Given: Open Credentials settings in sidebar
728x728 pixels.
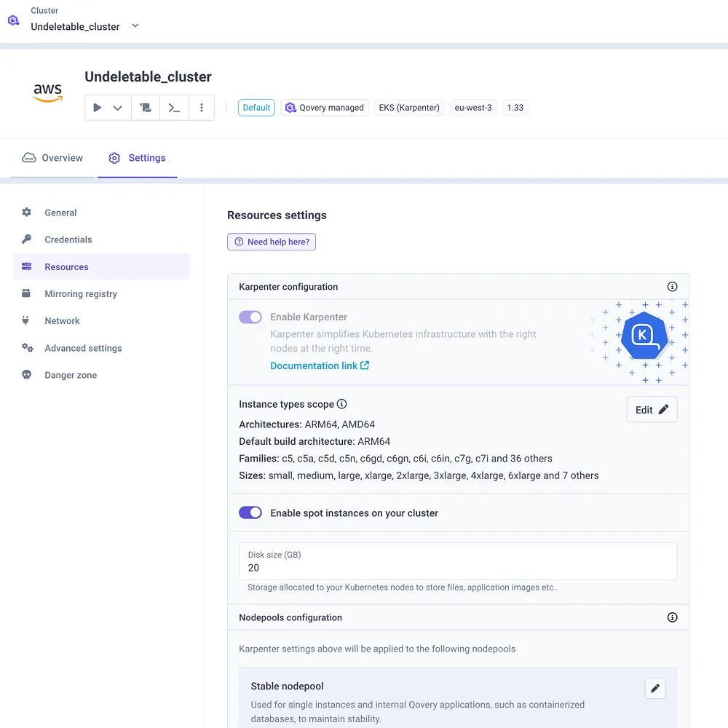Looking at the screenshot, I should point(102,240).
